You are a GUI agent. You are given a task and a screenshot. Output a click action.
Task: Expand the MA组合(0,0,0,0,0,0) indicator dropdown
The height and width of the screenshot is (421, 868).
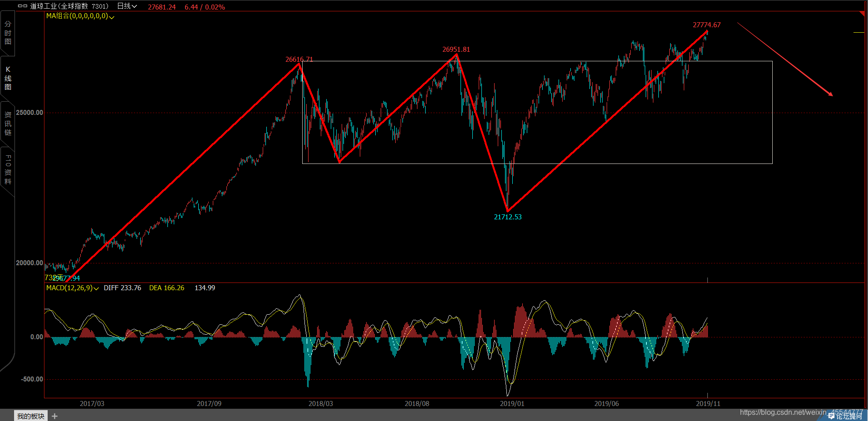(80, 16)
